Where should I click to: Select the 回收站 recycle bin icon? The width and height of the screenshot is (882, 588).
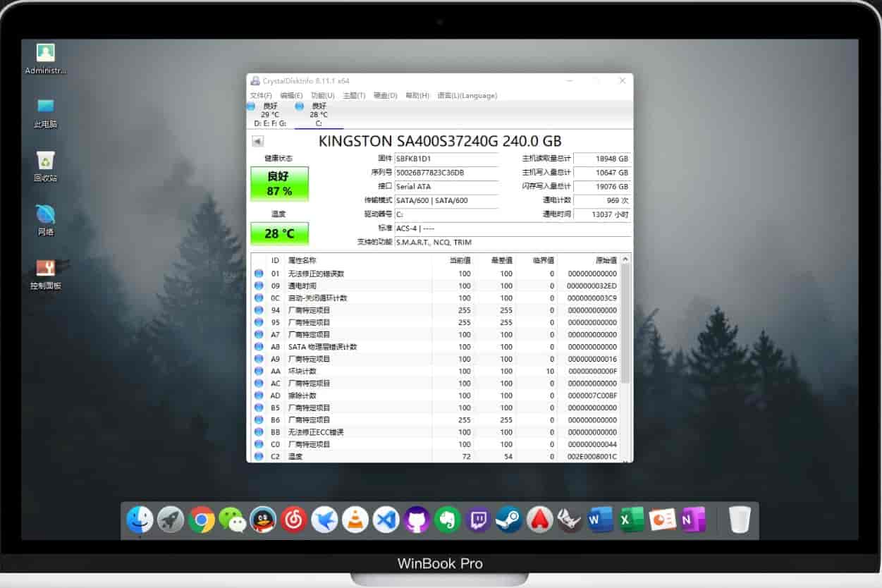[46, 166]
